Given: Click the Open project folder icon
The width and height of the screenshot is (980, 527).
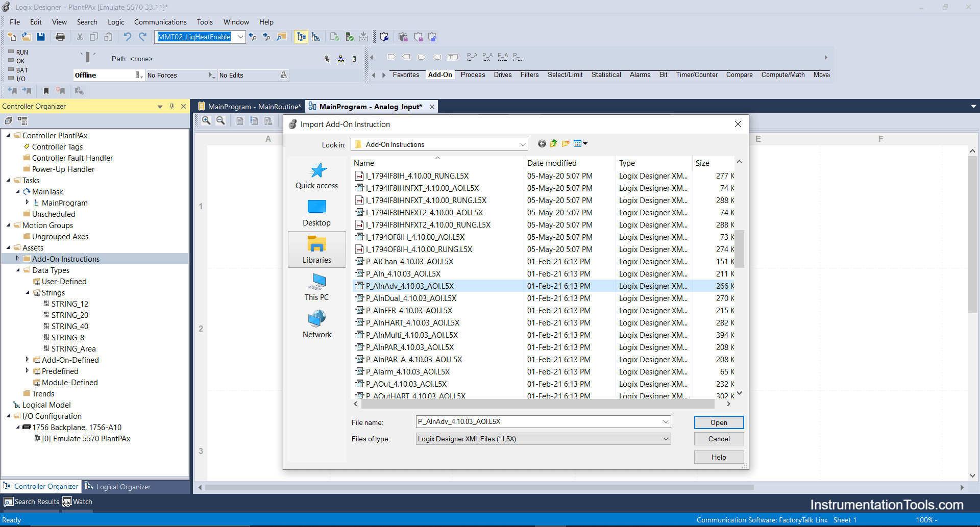Looking at the screenshot, I should point(27,37).
